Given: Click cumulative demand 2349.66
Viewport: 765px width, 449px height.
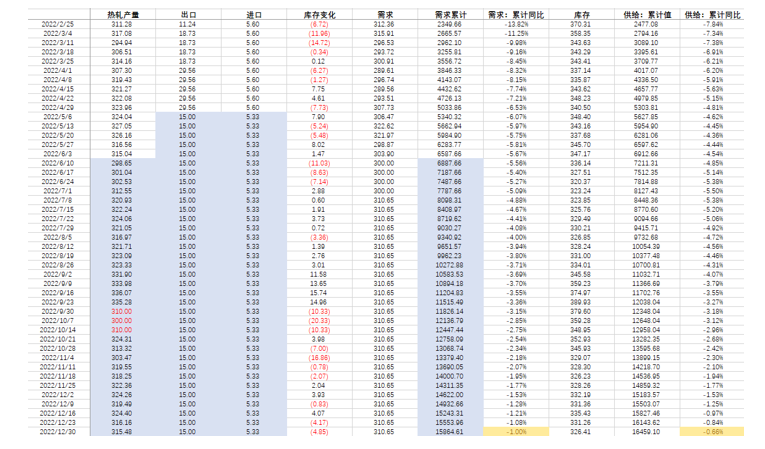Looking at the screenshot, I should pyautogui.click(x=449, y=24).
